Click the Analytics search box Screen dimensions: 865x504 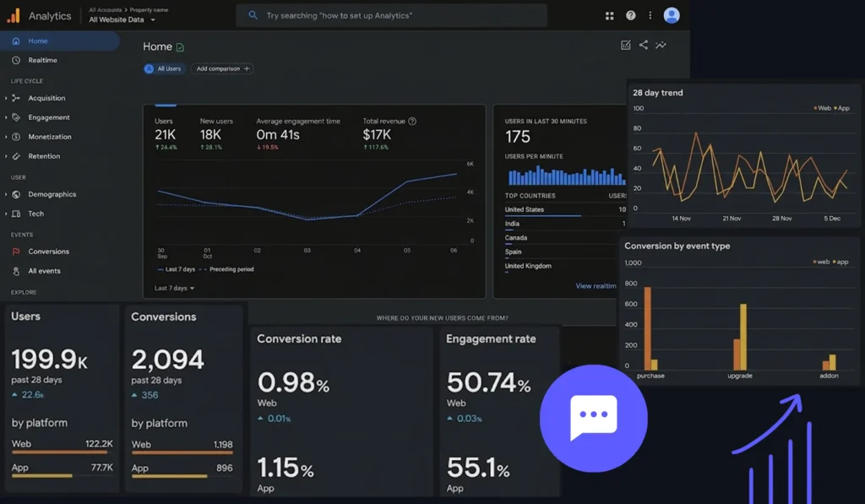coord(391,15)
